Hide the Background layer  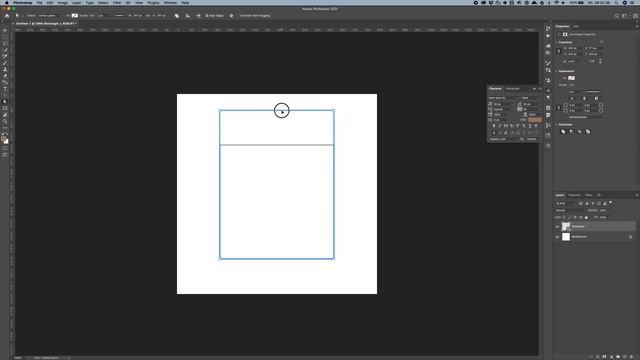pyautogui.click(x=558, y=237)
